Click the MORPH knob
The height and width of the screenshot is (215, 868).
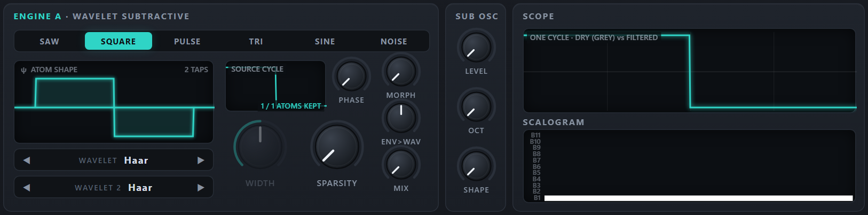tap(401, 71)
